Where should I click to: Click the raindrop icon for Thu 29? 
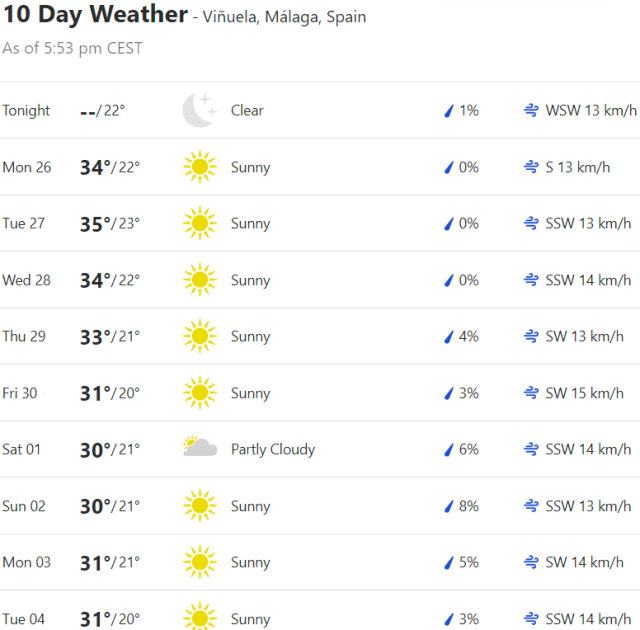pyautogui.click(x=449, y=336)
